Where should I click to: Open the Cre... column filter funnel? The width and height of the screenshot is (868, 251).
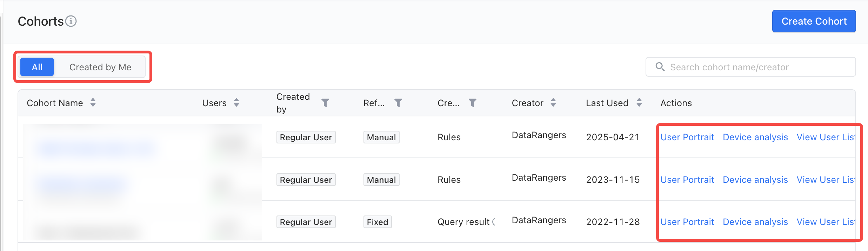click(473, 103)
